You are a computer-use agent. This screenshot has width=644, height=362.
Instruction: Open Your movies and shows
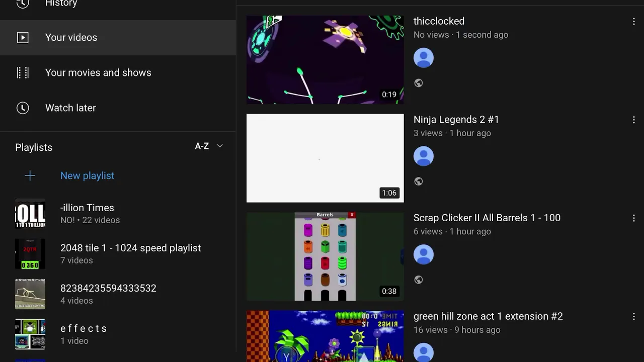tap(118, 73)
